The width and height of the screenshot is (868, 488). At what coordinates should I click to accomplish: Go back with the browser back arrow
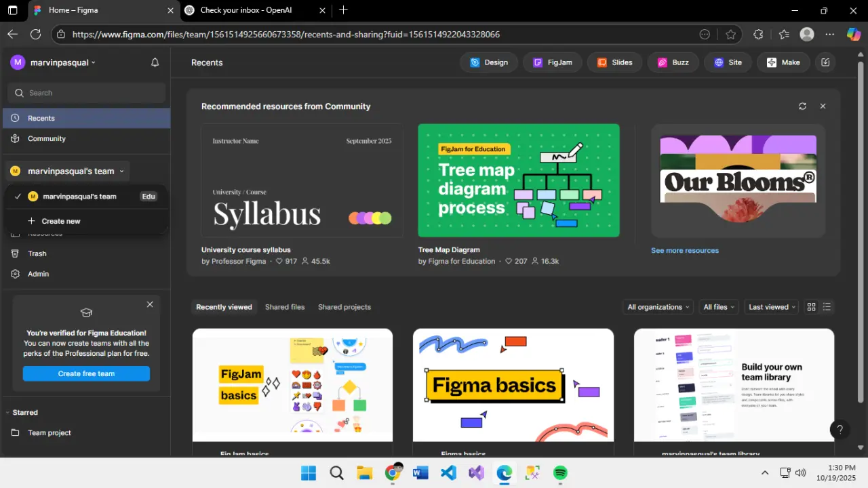[x=13, y=34]
